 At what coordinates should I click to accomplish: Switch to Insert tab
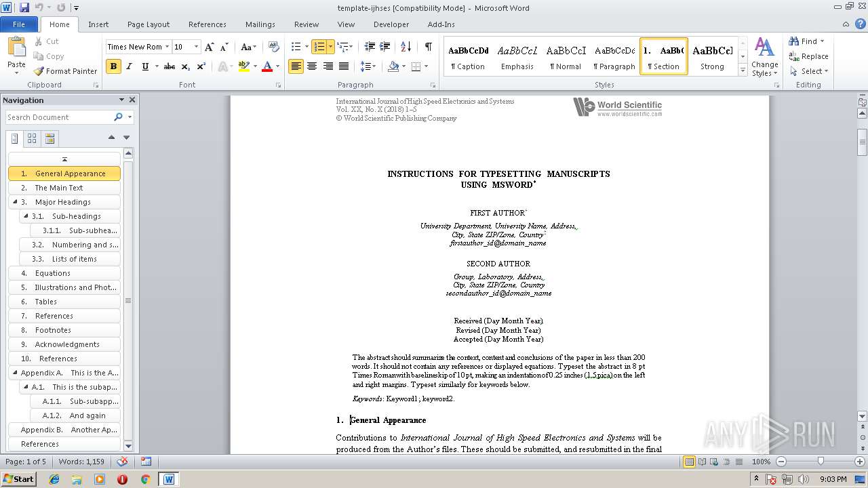(x=98, y=24)
